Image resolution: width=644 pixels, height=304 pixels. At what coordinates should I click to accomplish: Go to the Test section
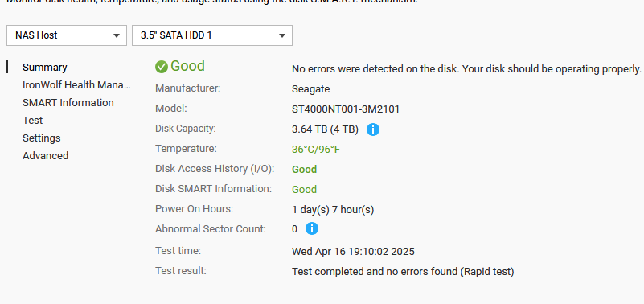32,121
